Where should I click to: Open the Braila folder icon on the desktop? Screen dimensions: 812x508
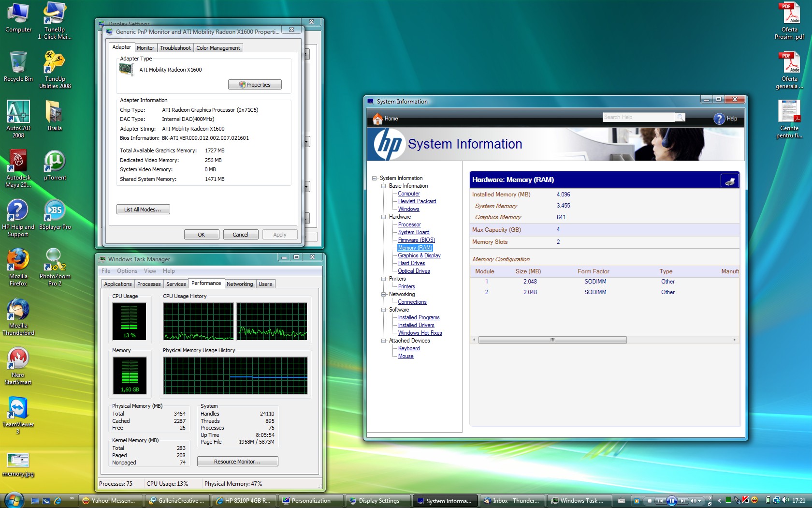[55, 116]
